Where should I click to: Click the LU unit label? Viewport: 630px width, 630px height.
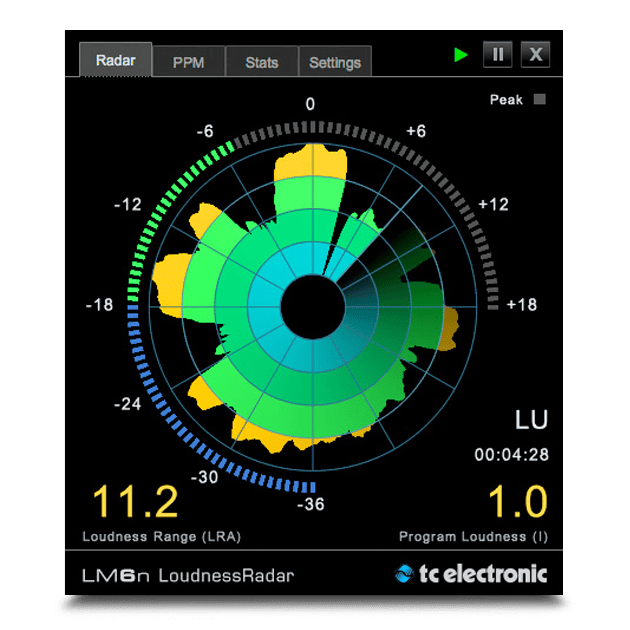pos(531,420)
